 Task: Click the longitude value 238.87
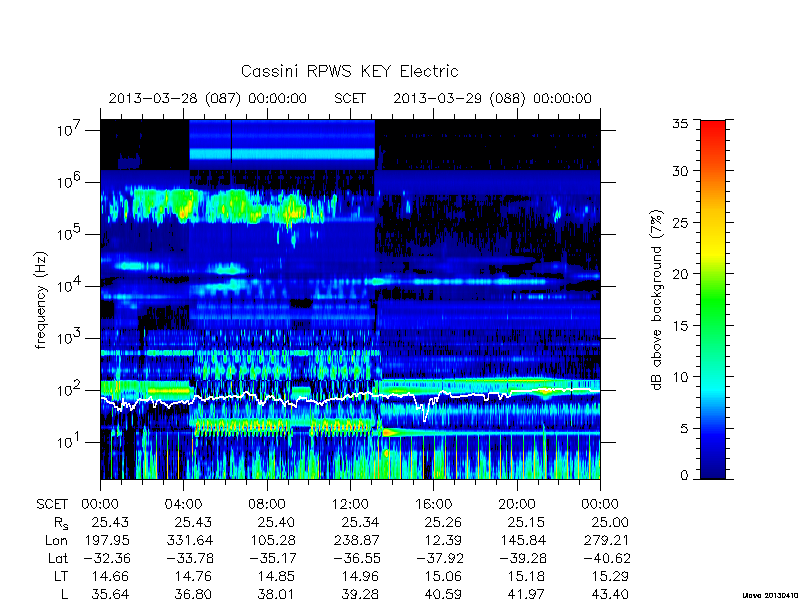[356, 540]
